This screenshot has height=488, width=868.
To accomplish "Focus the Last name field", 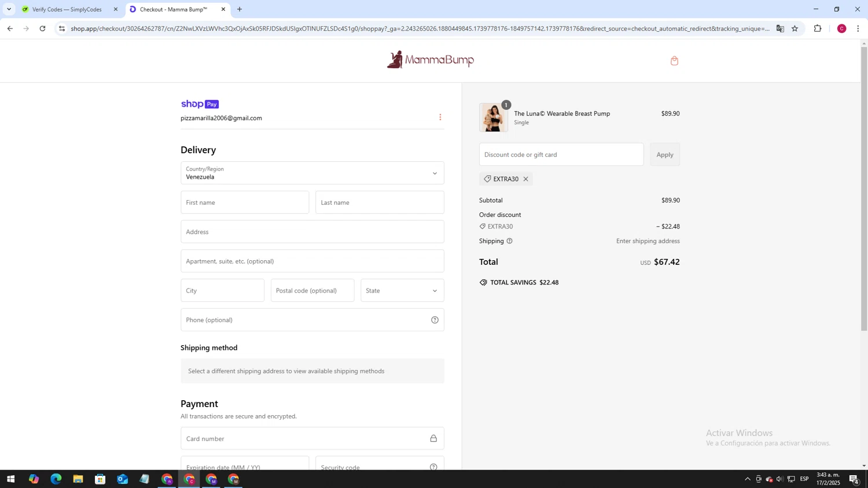I will [x=380, y=202].
